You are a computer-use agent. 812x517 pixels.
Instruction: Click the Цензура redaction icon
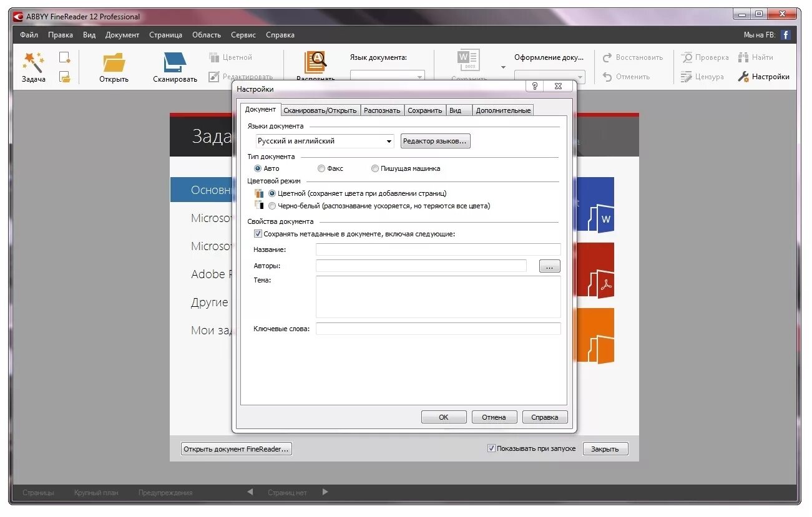click(687, 77)
